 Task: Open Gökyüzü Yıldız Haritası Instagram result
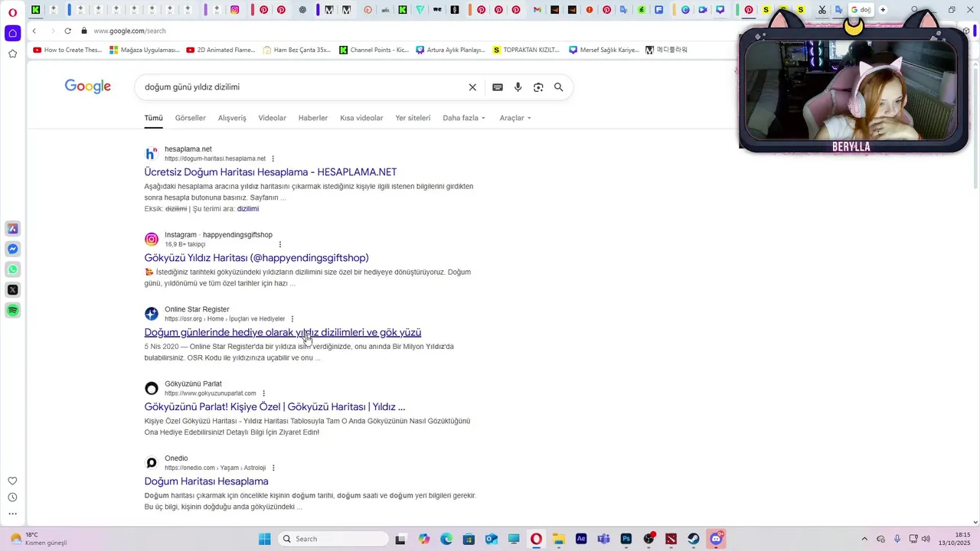coord(256,258)
